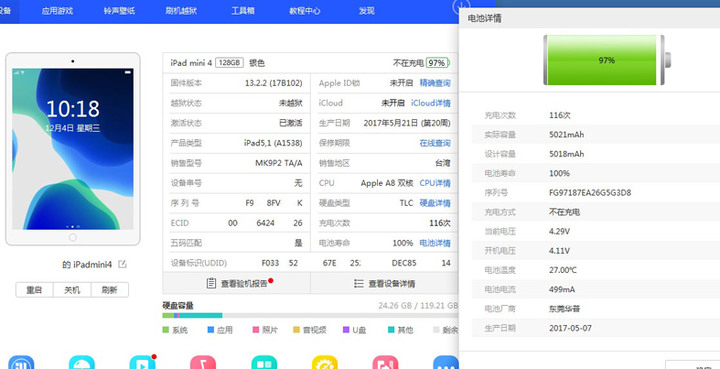
Task: Click the yellow 音视频 legend swatch
Action: pos(296,330)
